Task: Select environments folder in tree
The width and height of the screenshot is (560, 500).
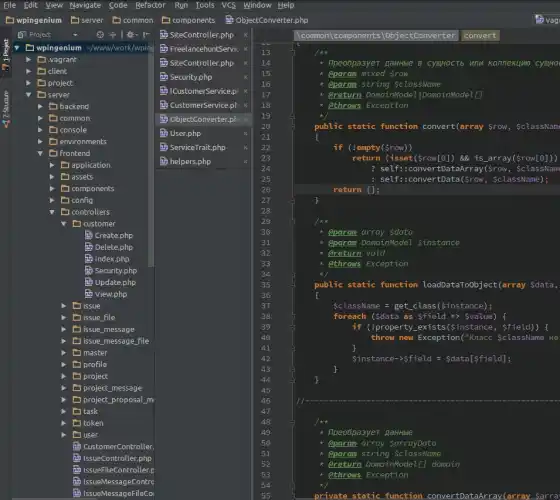Action: point(83,141)
